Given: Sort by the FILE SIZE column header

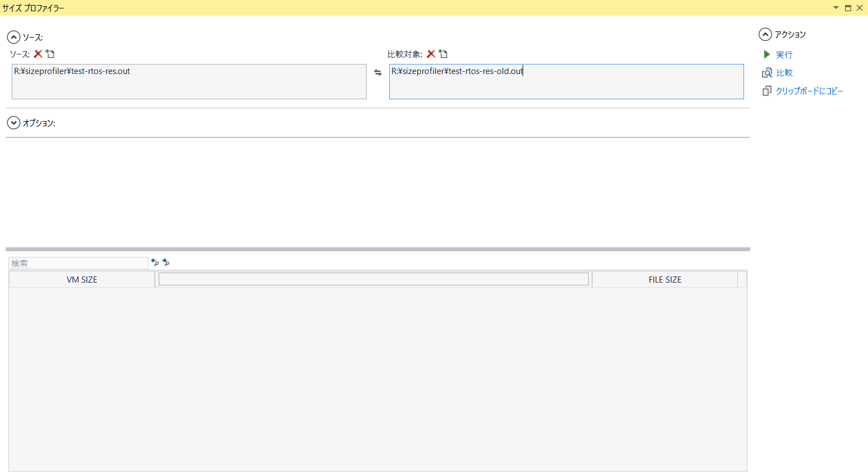Looking at the screenshot, I should 664,279.
